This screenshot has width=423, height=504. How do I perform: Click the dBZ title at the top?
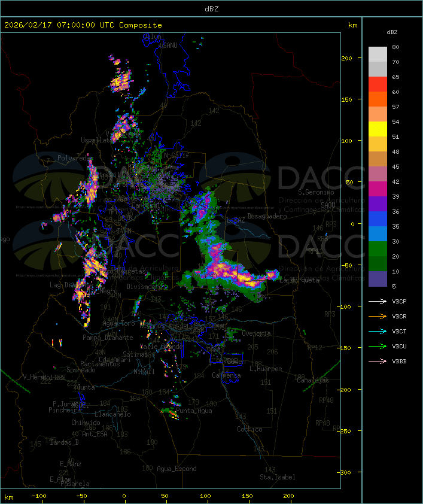[x=212, y=9]
